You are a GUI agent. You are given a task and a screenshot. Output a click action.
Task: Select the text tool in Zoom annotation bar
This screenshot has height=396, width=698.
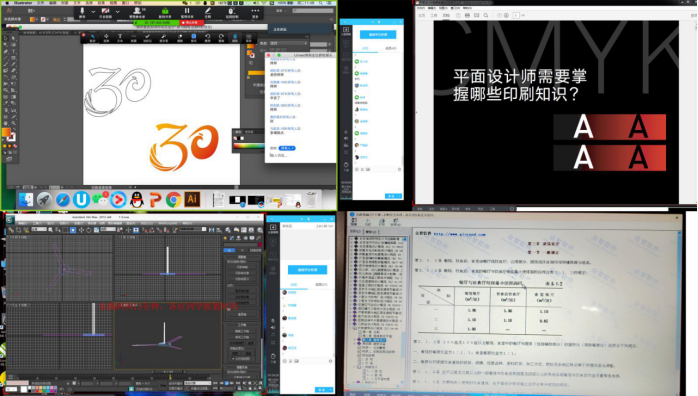(x=120, y=36)
